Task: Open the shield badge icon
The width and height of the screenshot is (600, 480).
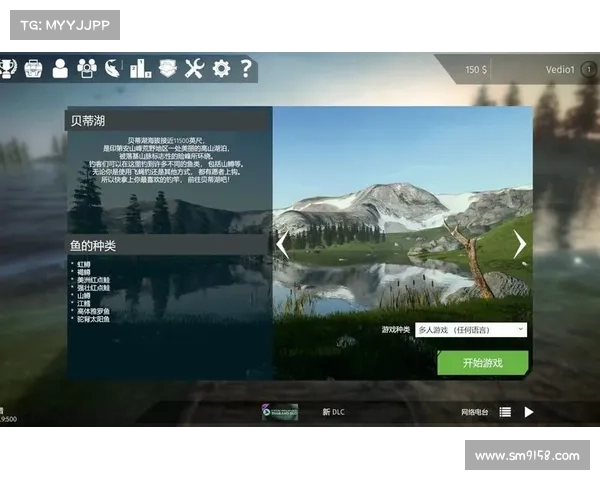Action: click(168, 69)
